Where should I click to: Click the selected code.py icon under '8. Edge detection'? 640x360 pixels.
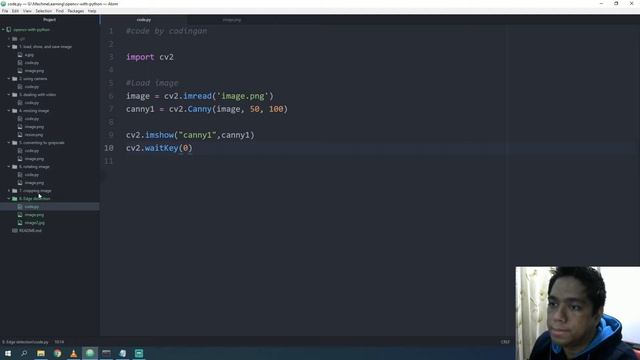click(20, 207)
